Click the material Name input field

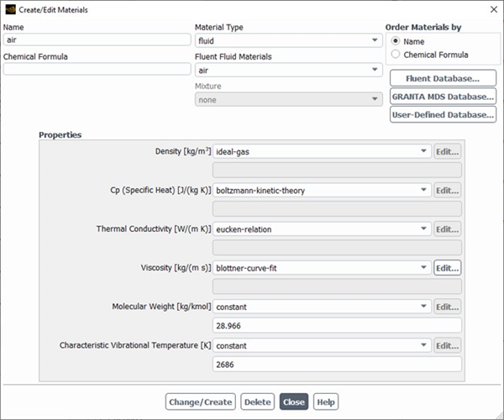point(97,39)
